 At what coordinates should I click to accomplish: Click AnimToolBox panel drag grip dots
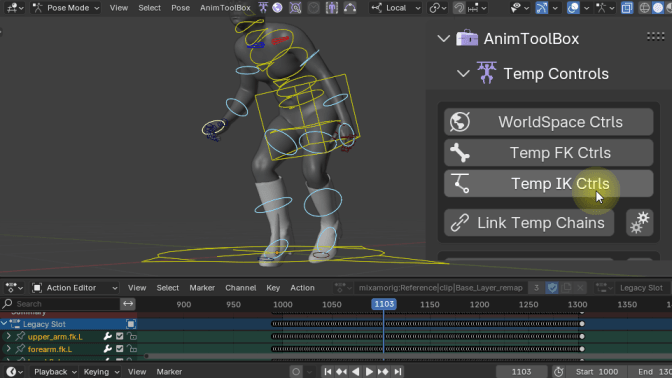coord(655,37)
